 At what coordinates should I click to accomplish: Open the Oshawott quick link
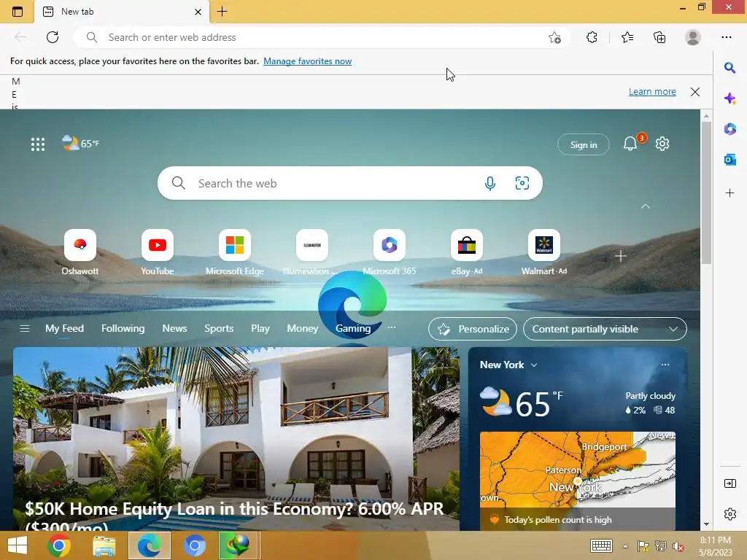coord(80,252)
